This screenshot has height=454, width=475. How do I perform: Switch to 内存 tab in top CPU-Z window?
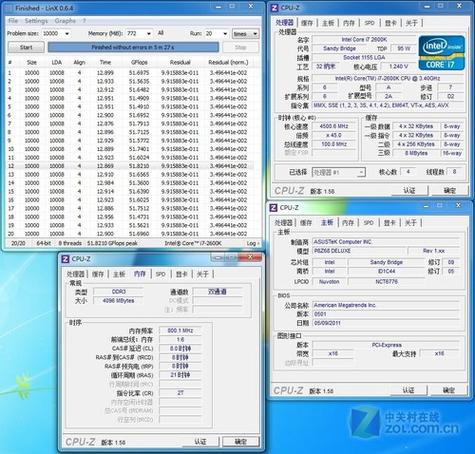(348, 23)
